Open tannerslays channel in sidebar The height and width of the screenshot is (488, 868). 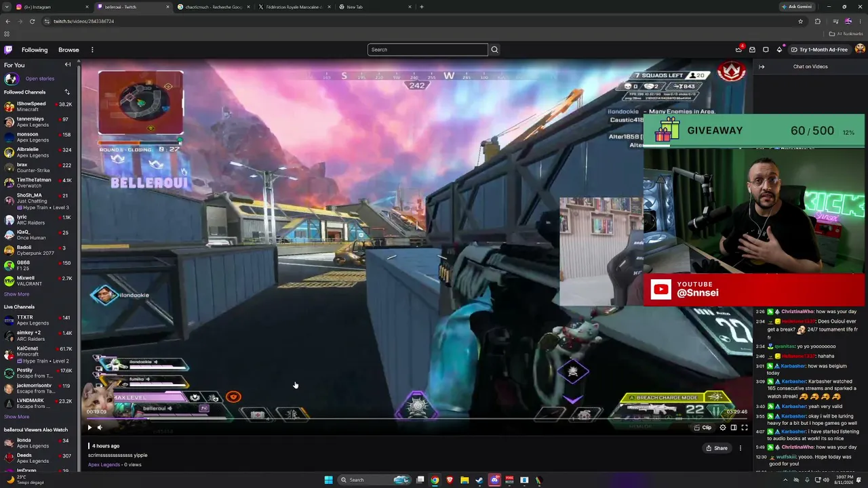tap(39, 122)
